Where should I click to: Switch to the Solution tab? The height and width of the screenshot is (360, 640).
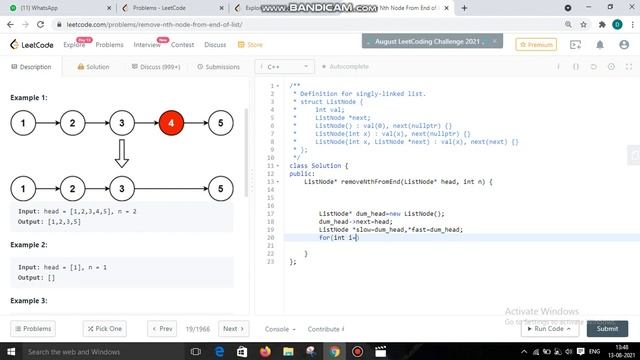[x=93, y=67]
